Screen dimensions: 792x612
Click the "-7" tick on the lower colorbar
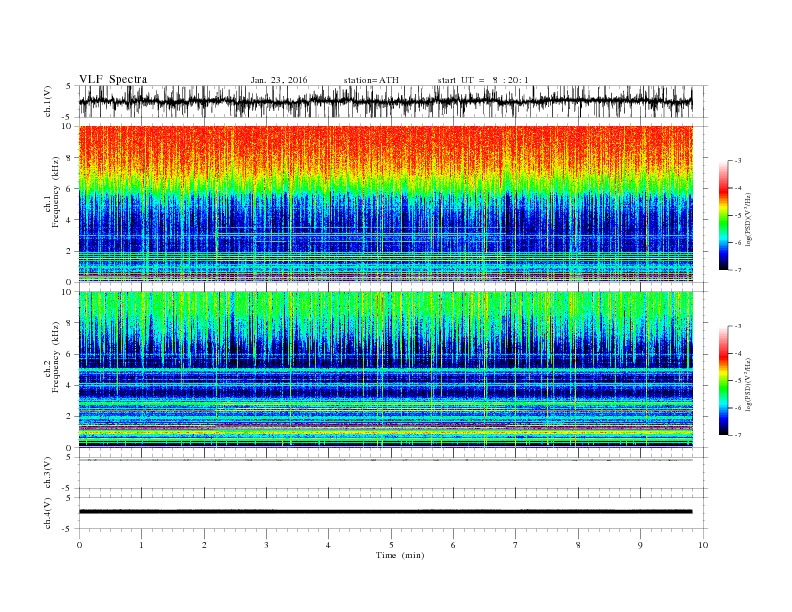[x=737, y=435]
